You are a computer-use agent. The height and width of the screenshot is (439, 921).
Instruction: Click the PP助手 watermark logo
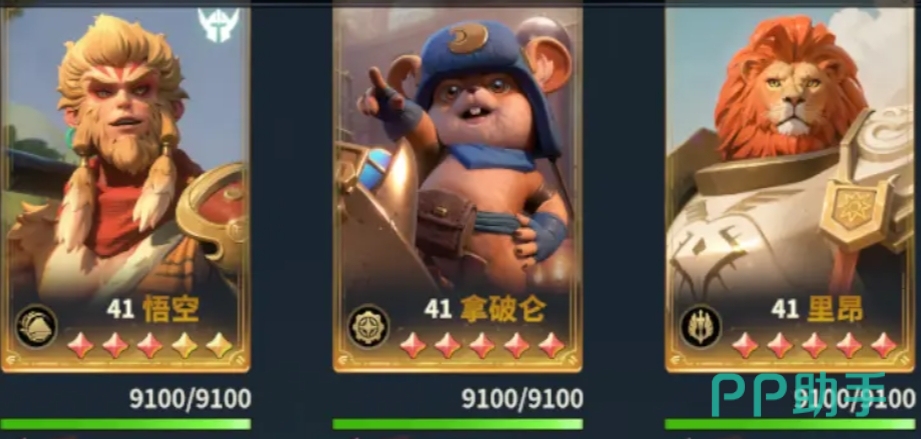tap(799, 395)
